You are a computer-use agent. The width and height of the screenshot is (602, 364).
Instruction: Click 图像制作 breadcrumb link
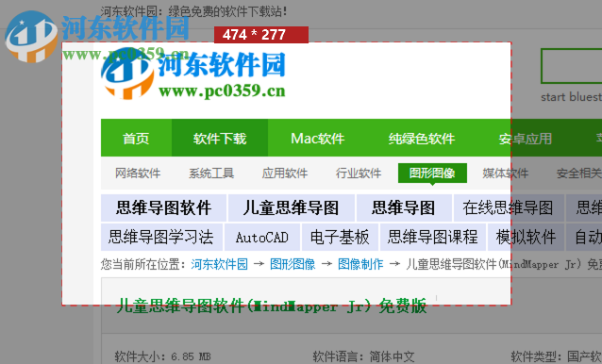pos(360,264)
